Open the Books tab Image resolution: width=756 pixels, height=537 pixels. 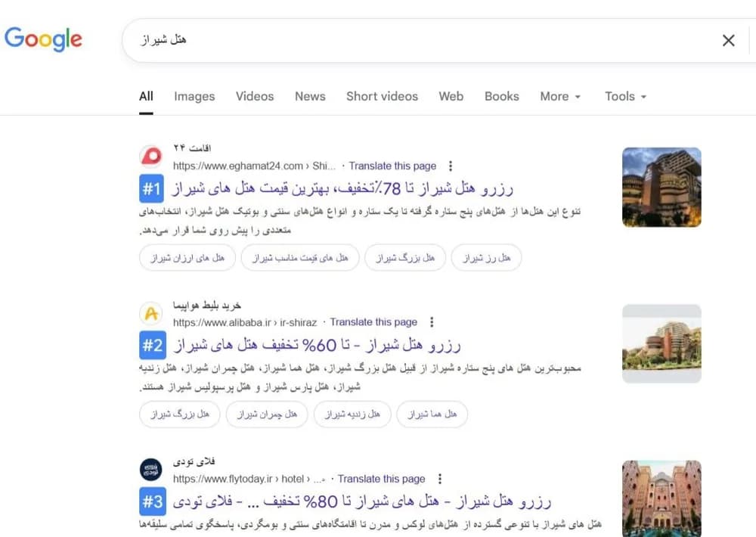click(501, 97)
